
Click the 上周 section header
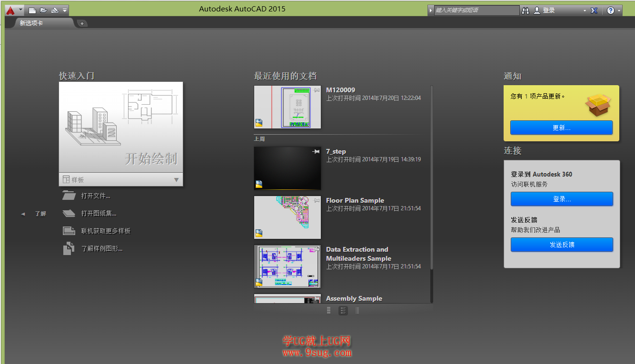[x=259, y=139]
